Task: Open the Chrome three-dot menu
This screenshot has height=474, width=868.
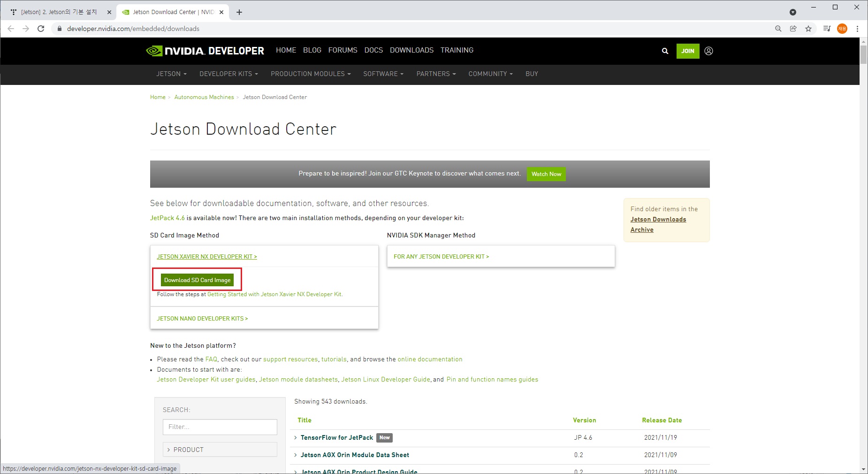Action: pyautogui.click(x=857, y=29)
